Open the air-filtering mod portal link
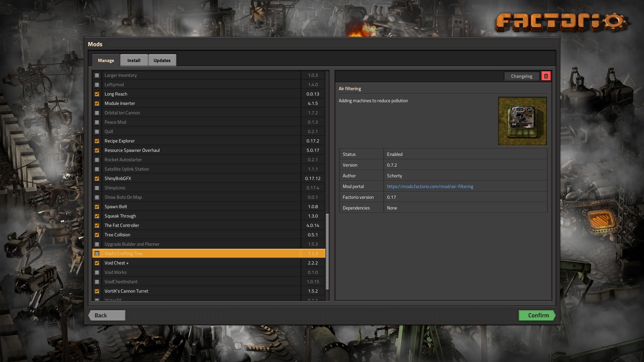The height and width of the screenshot is (362, 644). [x=430, y=186]
